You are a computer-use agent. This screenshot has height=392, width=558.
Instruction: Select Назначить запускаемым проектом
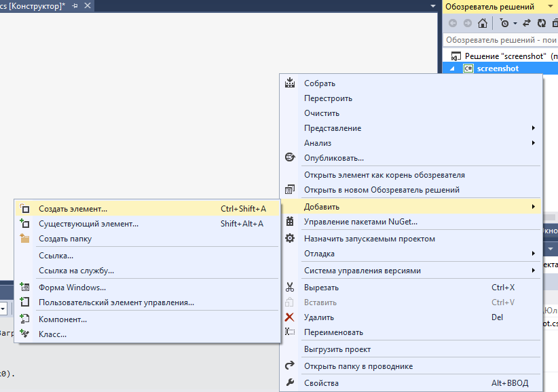(411, 239)
